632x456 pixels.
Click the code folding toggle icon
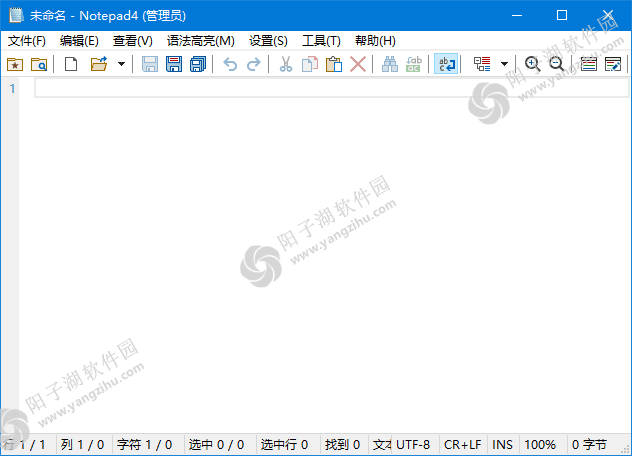(x=482, y=64)
